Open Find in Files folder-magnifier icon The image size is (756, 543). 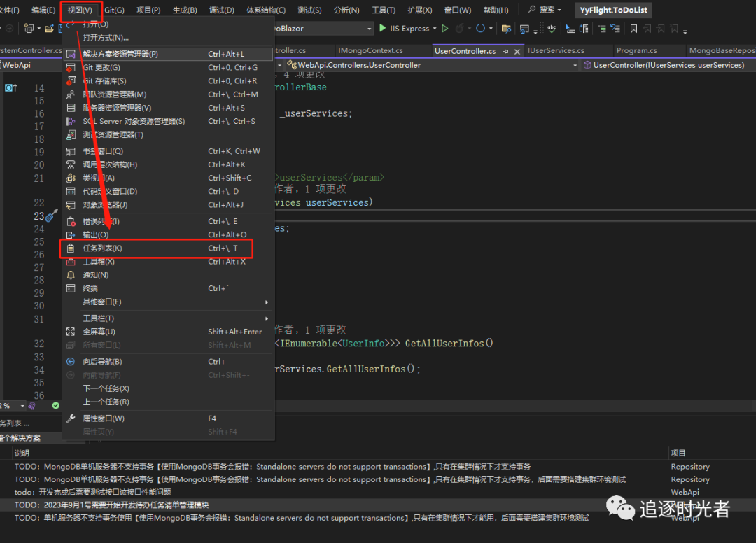click(506, 29)
